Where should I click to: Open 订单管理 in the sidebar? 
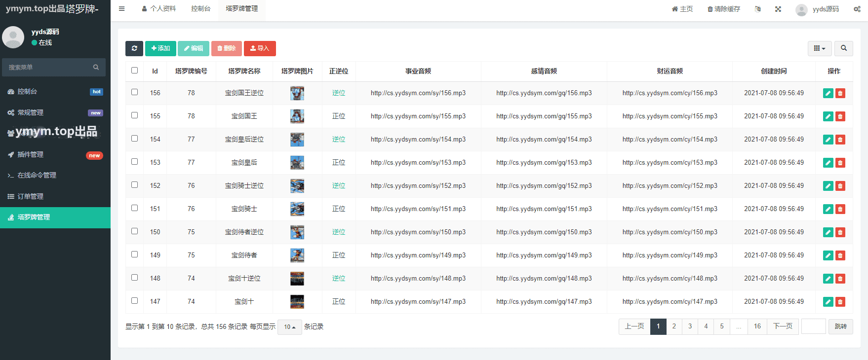pos(55,197)
